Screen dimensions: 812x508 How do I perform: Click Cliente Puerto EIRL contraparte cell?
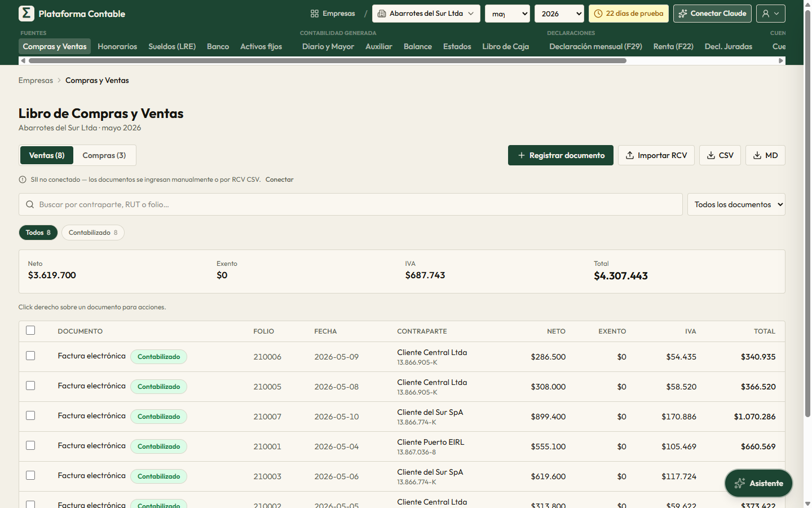431,446
